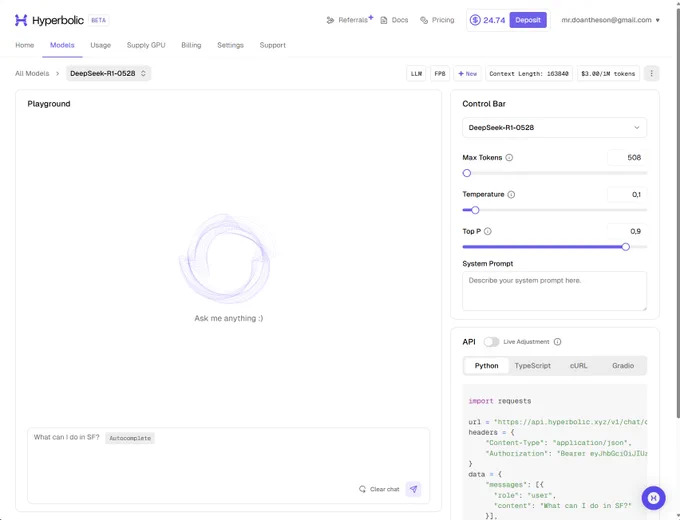Click the BETA label badge
The image size is (680, 520).
98,20
